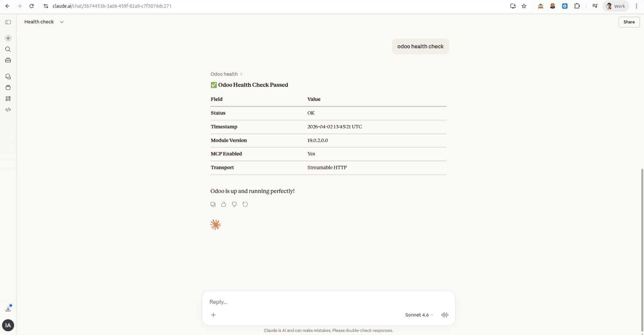Give thumbs down to the response

[x=234, y=204]
